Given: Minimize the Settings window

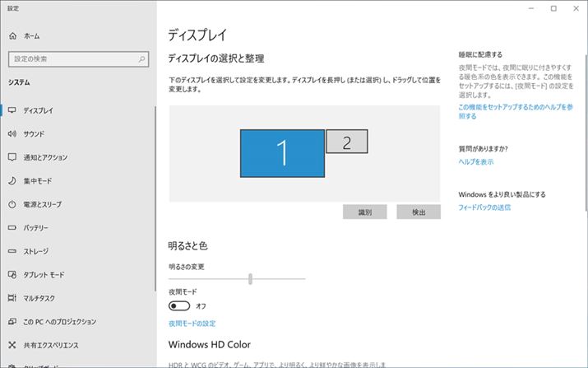Looking at the screenshot, I should point(531,8).
